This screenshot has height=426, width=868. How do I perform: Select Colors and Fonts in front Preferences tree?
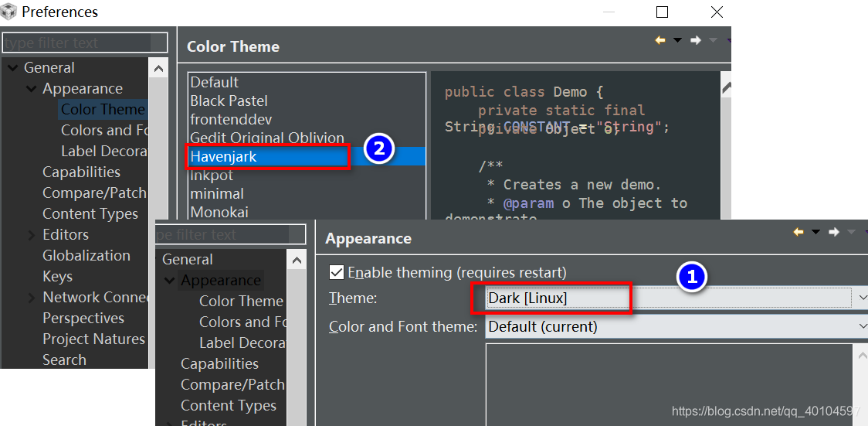point(242,322)
